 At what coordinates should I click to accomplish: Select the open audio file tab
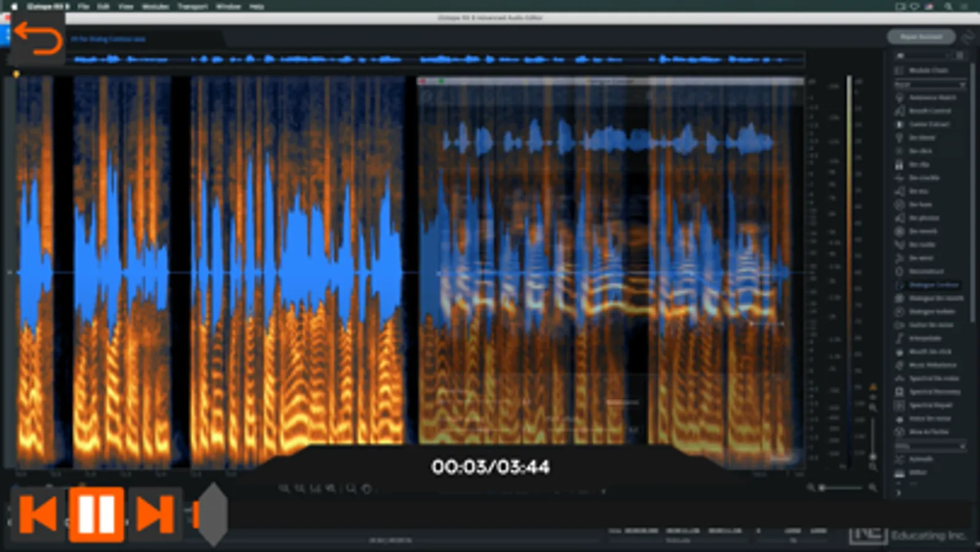(108, 39)
